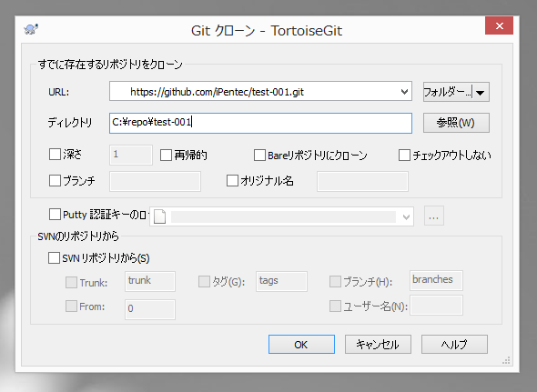Click the 'SVNのリポジトリから' group label
This screenshot has height=392, width=537.
point(78,236)
